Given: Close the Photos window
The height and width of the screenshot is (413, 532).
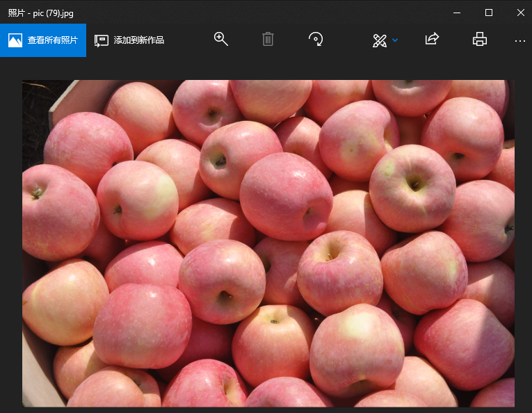Looking at the screenshot, I should (x=520, y=13).
